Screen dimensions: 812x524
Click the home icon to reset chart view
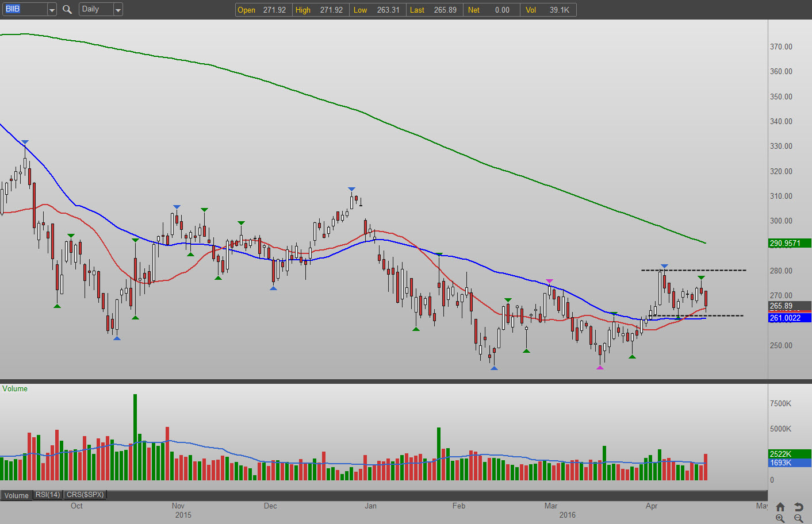[780, 507]
